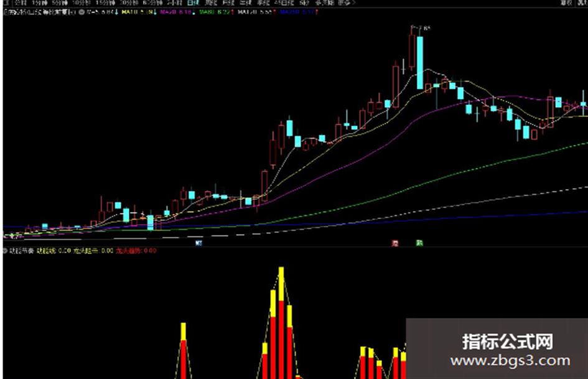Image resolution: width=588 pixels, height=379 pixels.
Task: Open the 更多 more periods expander
Action: 346,2
